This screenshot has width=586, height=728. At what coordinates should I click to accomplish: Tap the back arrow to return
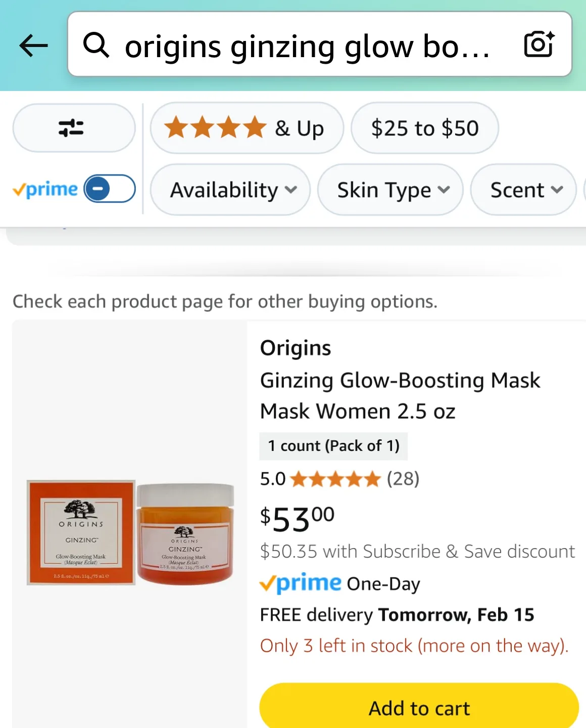click(x=32, y=45)
